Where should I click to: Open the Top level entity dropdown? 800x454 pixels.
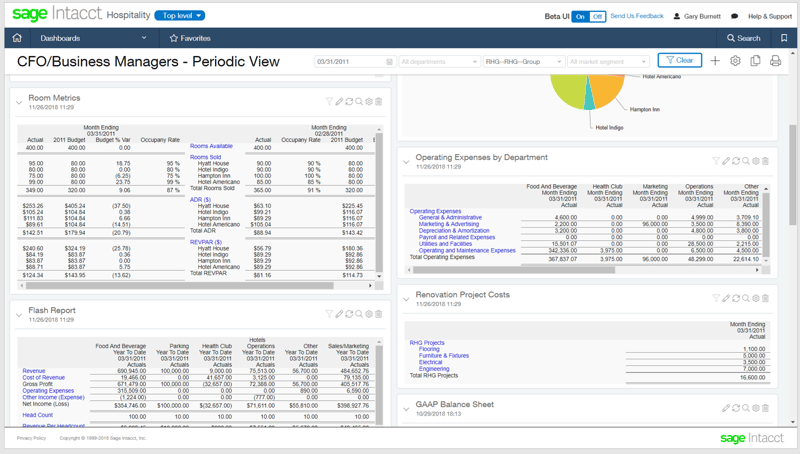[x=182, y=16]
